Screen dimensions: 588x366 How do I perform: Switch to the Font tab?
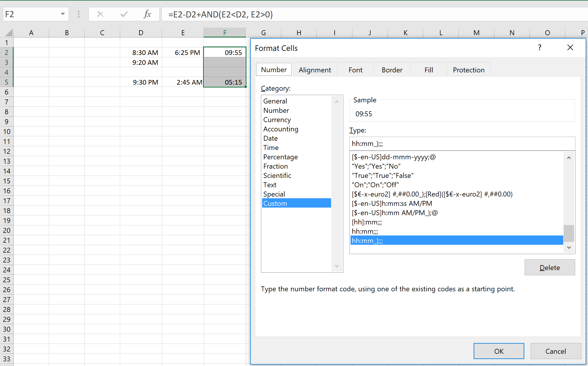(x=355, y=70)
